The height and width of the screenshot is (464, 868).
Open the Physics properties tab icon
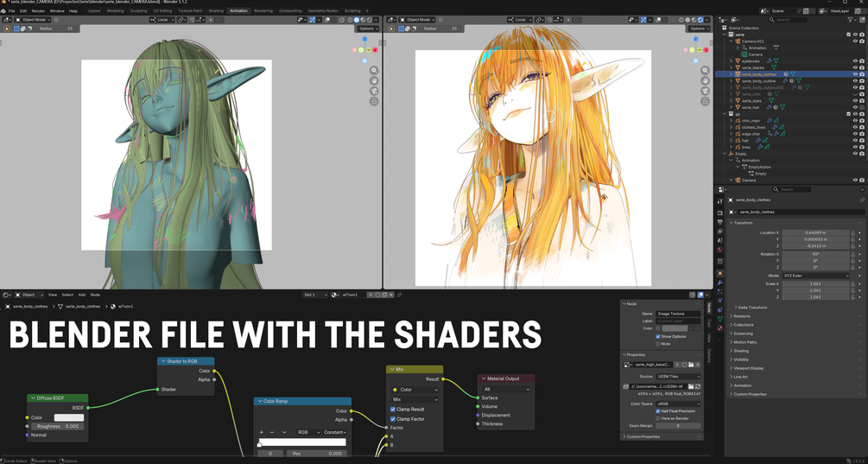click(x=719, y=301)
